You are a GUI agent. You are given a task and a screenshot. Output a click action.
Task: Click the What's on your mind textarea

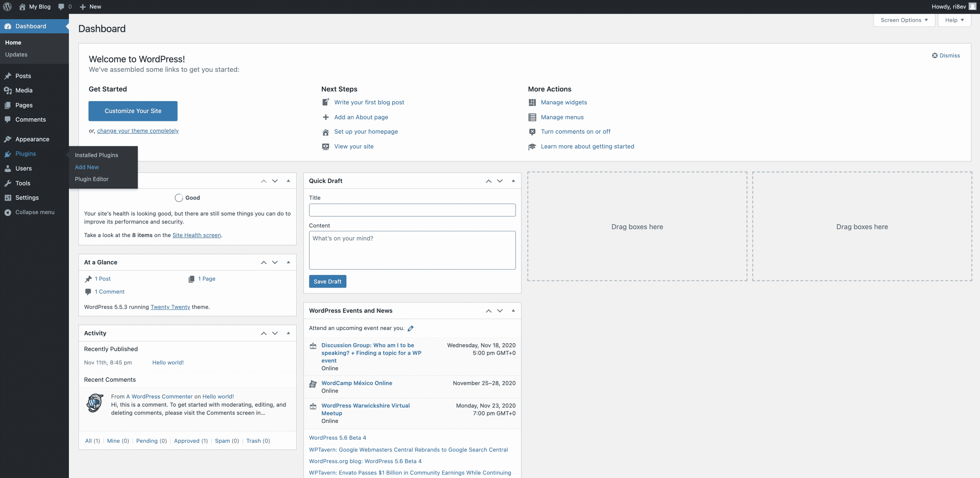412,250
